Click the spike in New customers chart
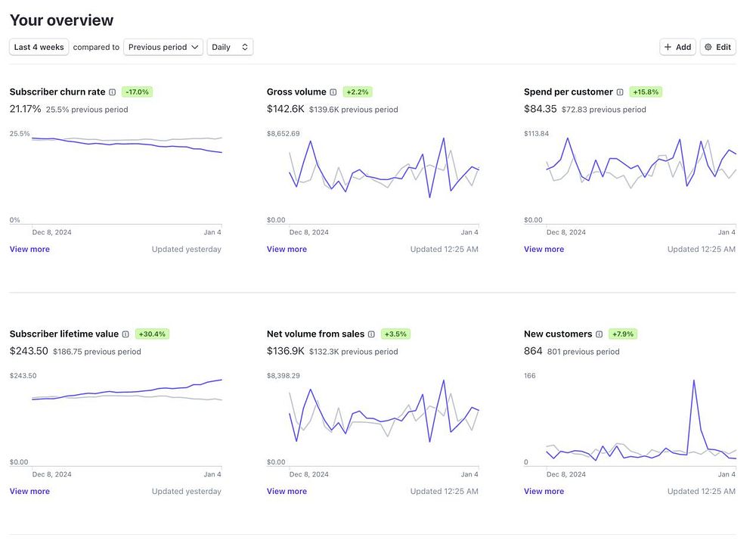 (x=694, y=381)
